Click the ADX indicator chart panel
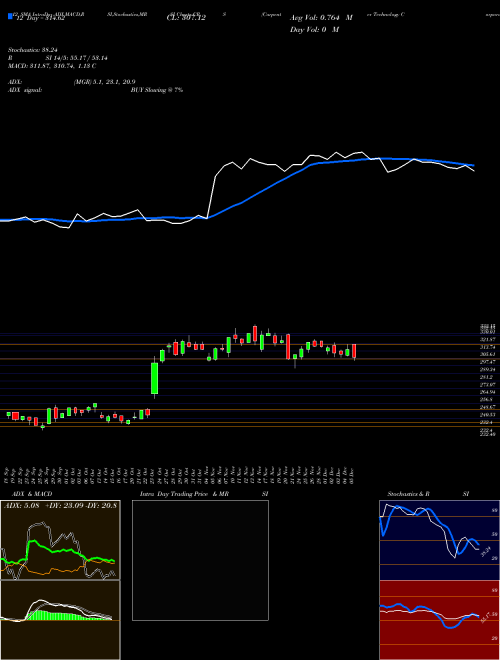The width and height of the screenshot is (500, 660). coord(60,540)
